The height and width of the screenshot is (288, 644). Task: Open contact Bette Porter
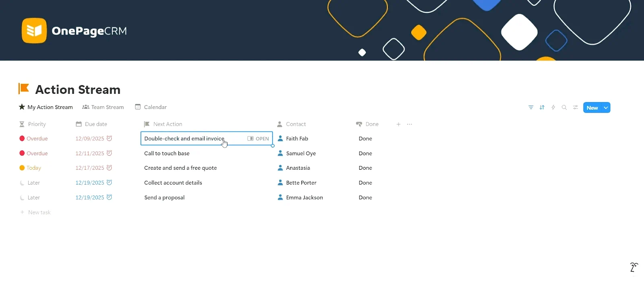point(301,183)
